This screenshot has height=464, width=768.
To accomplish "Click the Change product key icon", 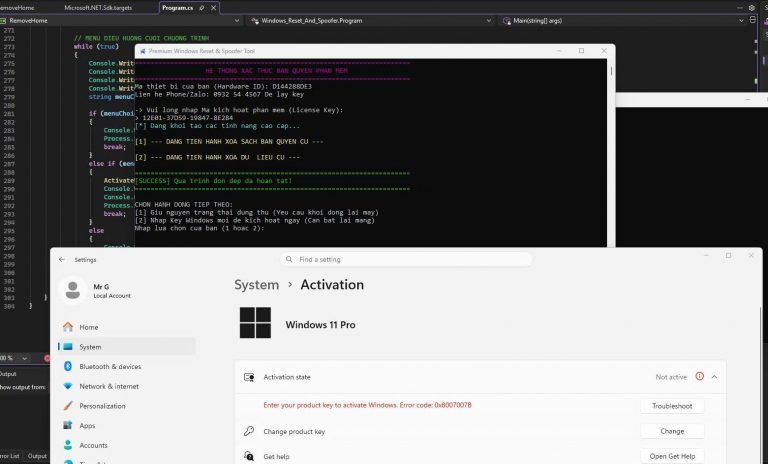I will pos(249,431).
